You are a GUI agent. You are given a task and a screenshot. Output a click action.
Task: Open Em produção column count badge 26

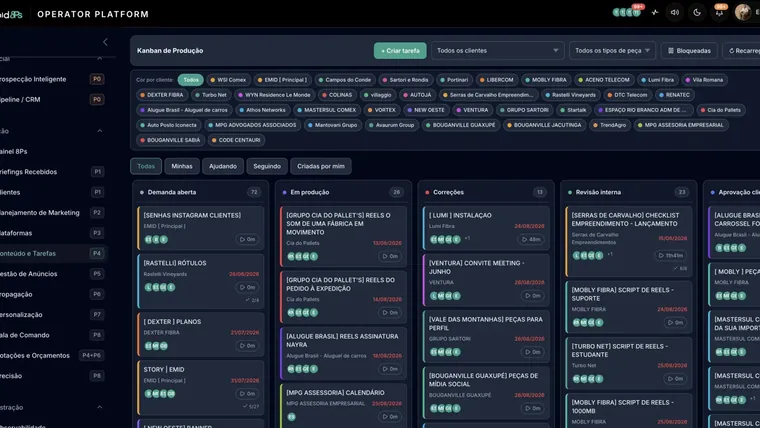(x=396, y=192)
